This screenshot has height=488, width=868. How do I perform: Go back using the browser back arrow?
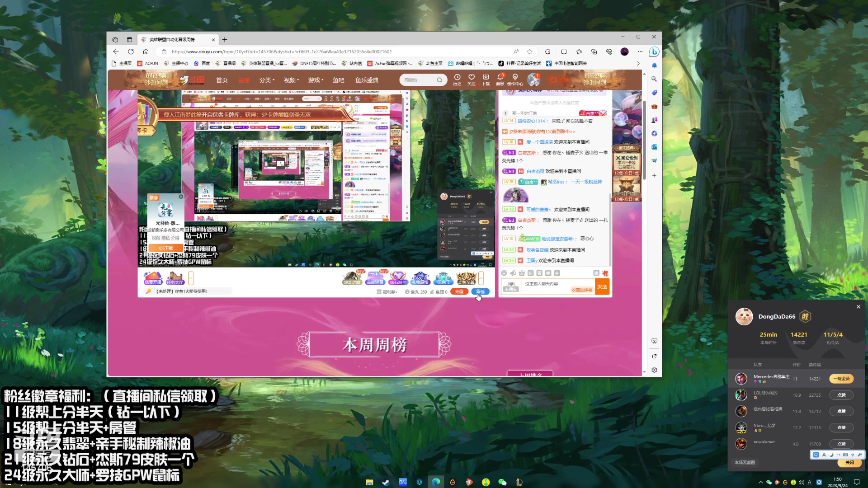(116, 52)
